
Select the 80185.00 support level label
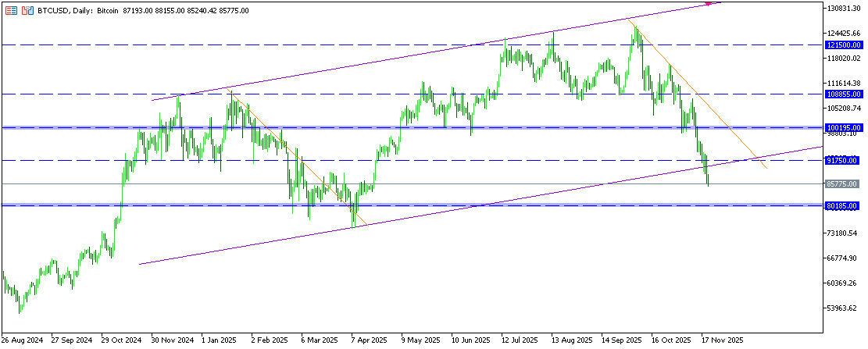[x=842, y=205]
